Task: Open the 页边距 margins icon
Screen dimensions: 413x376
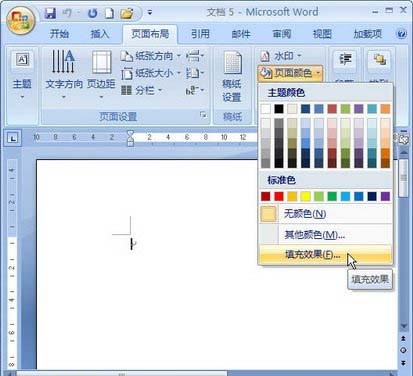Action: click(x=101, y=74)
